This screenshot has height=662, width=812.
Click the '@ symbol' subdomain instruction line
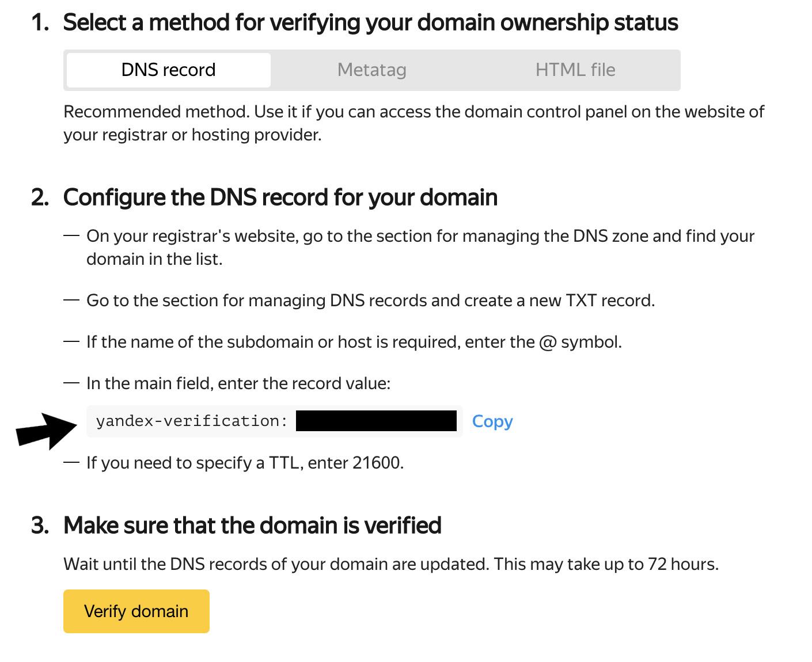(354, 342)
